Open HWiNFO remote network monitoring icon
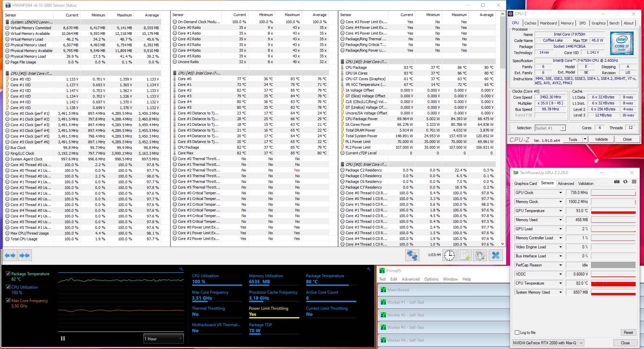This screenshot has height=349, width=644. [412, 255]
